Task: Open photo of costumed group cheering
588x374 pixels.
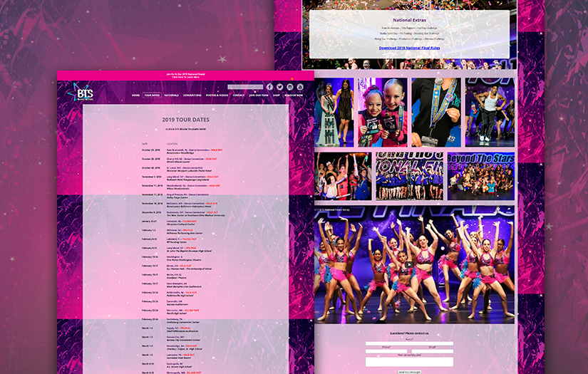Action: click(343, 176)
